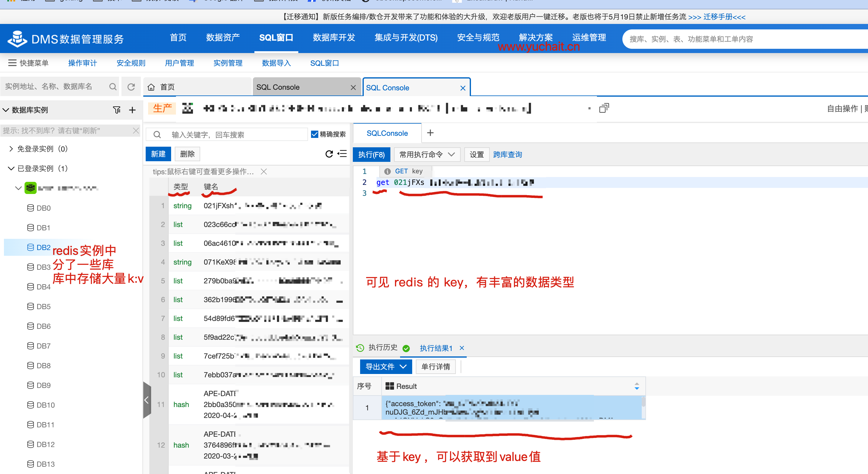This screenshot has height=474, width=868.
Task: Collapse the left key panel handle
Action: point(147,400)
